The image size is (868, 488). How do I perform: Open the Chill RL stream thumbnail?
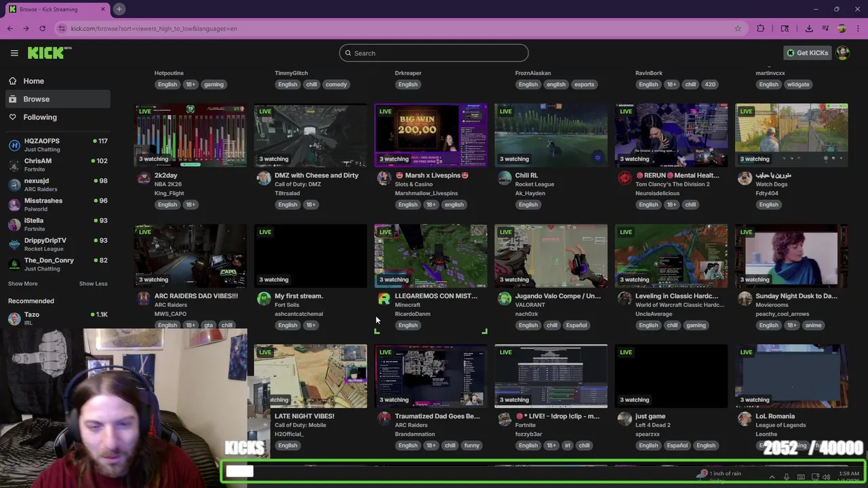[551, 135]
